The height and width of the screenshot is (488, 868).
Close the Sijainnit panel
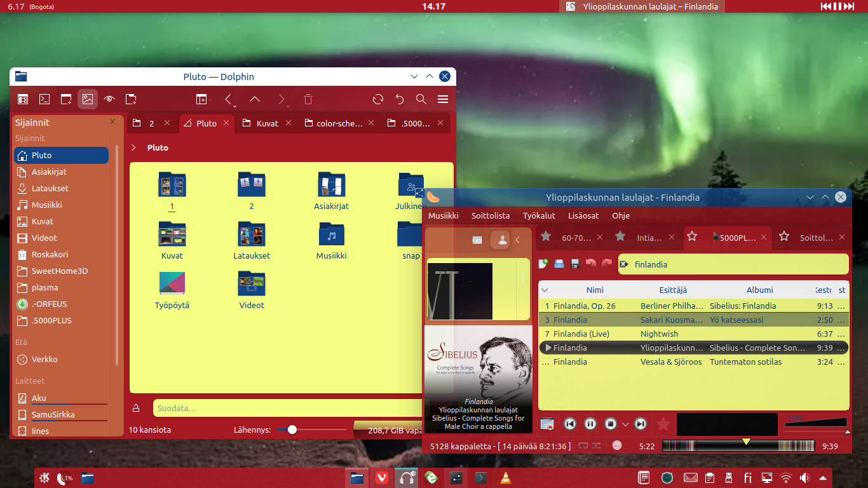pos(112,121)
